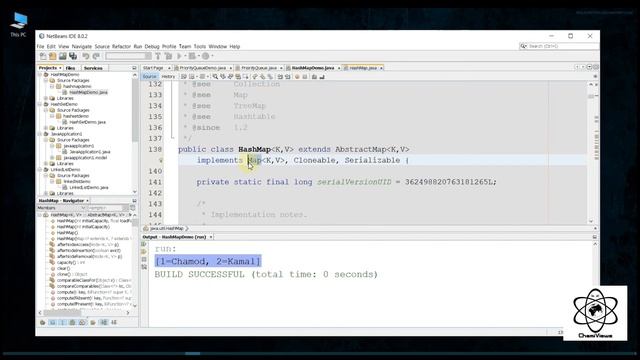Open the project configuration combo box
The width and height of the screenshot is (640, 360).
pyautogui.click(x=128, y=56)
